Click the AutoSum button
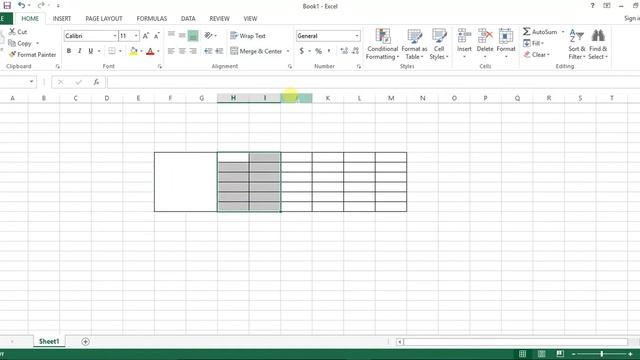 tap(540, 32)
